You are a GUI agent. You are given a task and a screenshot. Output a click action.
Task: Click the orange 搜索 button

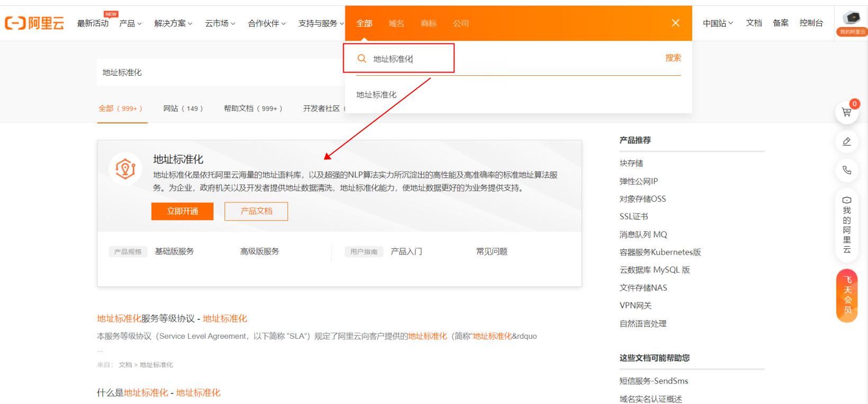[673, 58]
